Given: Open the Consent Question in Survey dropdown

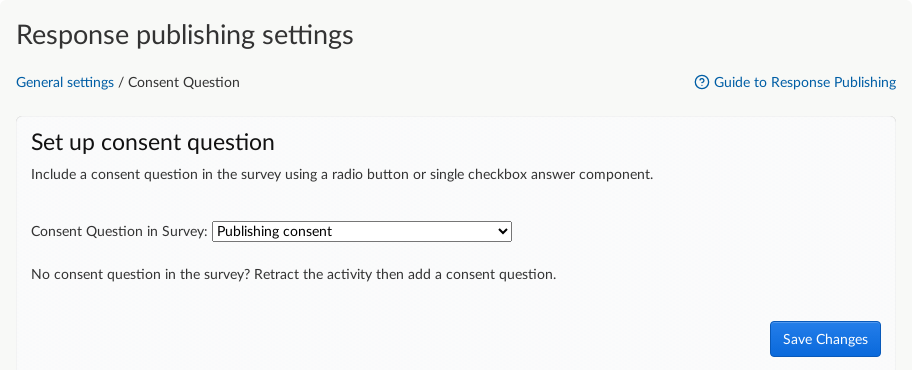Looking at the screenshot, I should coord(362,232).
